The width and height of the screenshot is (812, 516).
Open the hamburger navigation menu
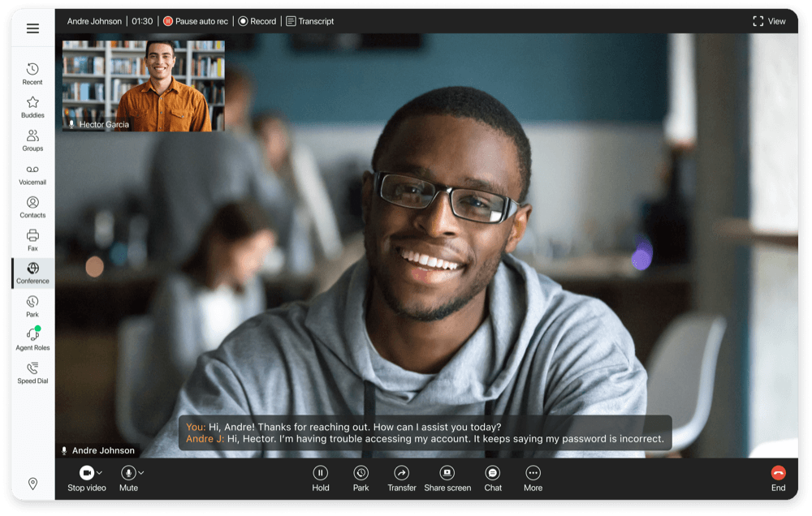pyautogui.click(x=32, y=28)
